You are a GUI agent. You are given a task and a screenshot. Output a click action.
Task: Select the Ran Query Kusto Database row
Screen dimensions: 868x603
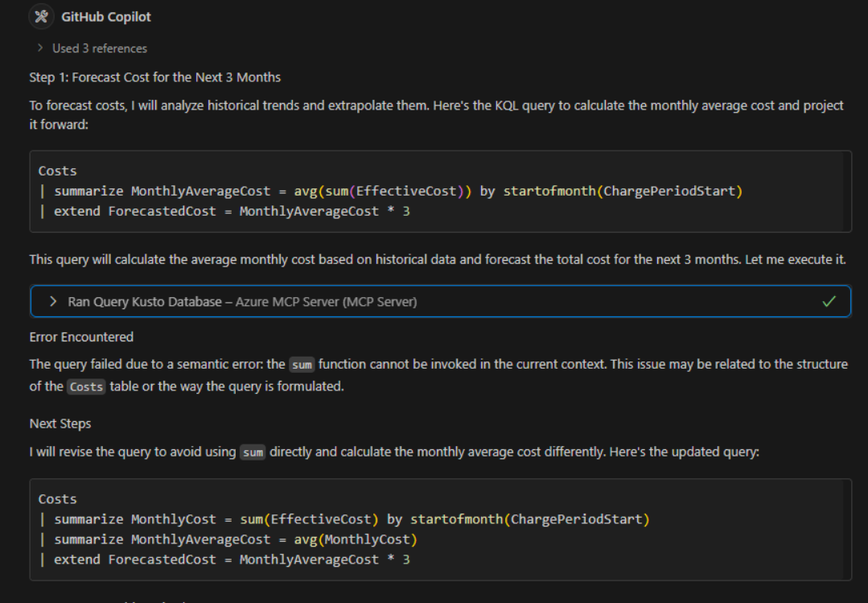[441, 301]
